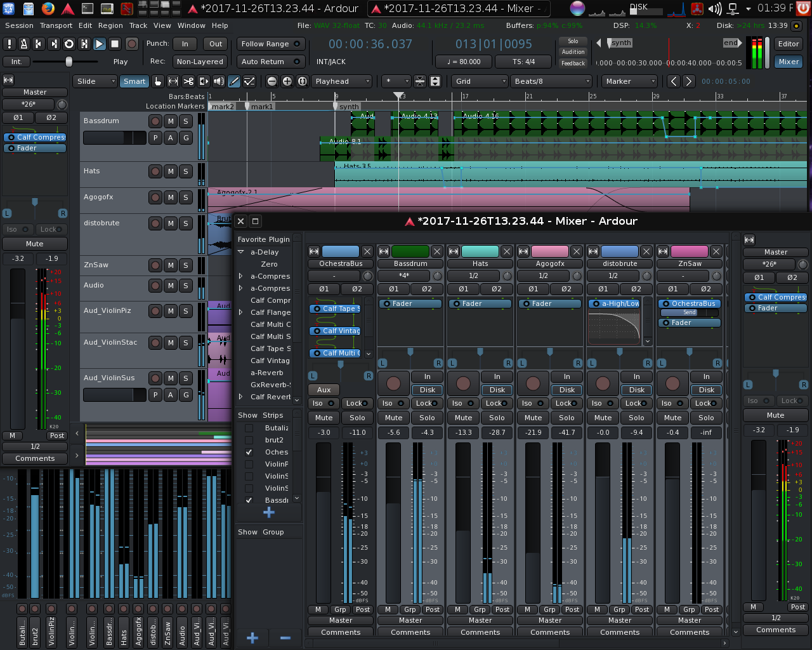Tick the brut2 strip visibility checkbox
This screenshot has width=812, height=650.
pos(249,440)
